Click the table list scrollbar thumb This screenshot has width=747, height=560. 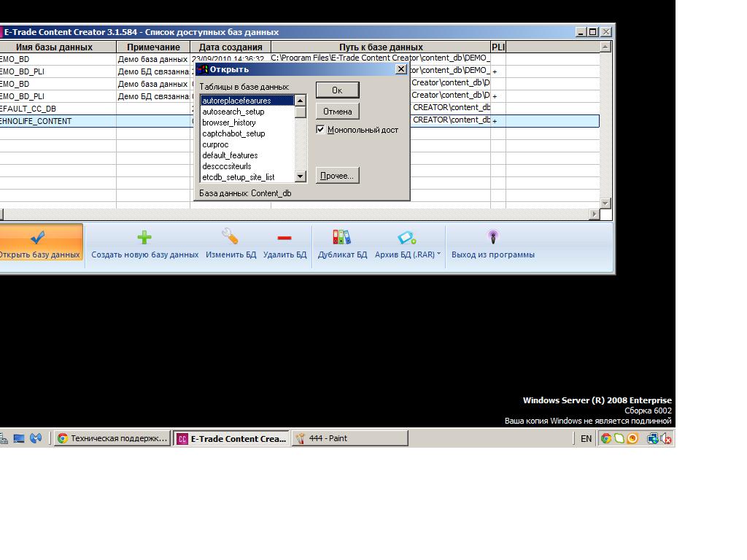tap(300, 112)
